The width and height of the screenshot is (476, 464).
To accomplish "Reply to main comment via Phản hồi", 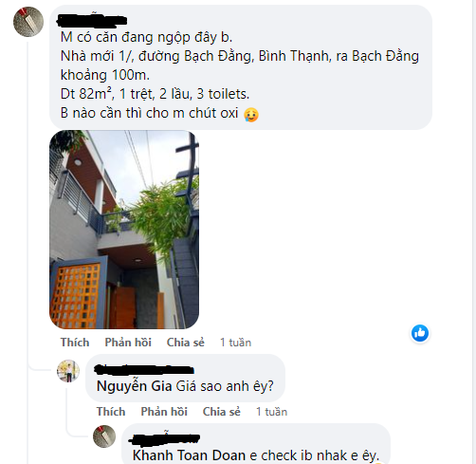I will point(128,343).
